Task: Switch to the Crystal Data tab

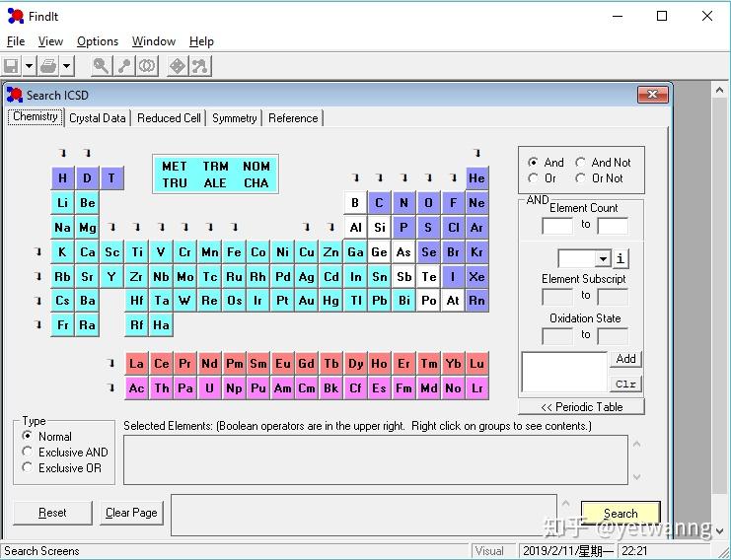Action: [98, 118]
